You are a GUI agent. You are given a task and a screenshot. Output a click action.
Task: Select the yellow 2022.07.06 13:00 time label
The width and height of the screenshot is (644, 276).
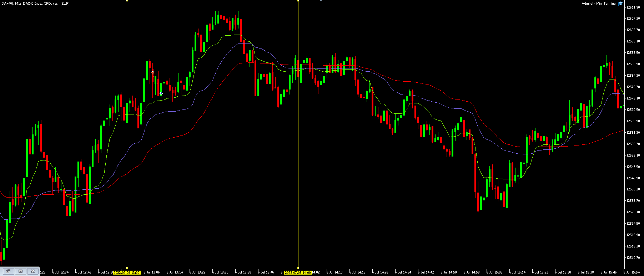[x=127, y=272]
